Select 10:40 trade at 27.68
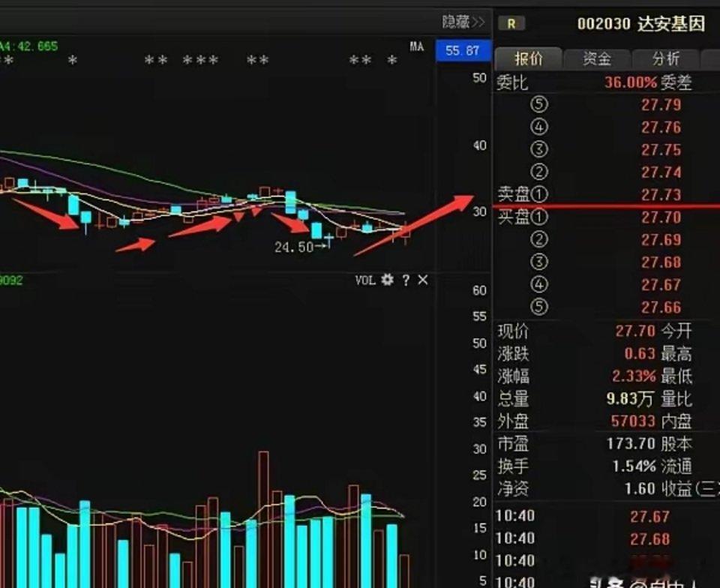Image resolution: width=720 pixels, height=588 pixels. click(649, 539)
